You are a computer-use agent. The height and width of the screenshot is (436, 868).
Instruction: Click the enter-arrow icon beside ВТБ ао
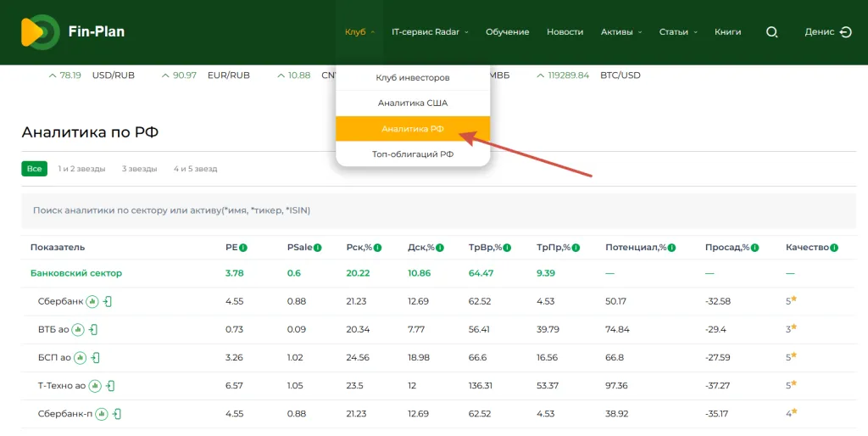(x=93, y=330)
